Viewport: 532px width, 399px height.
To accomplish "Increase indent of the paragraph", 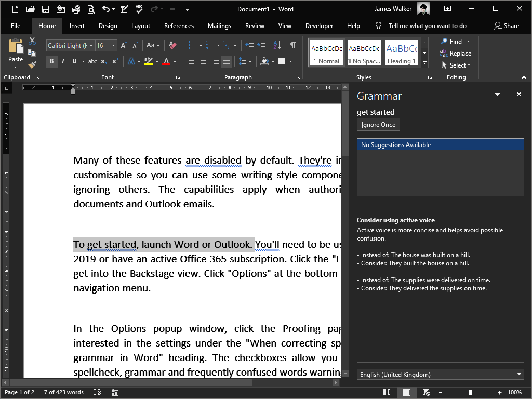I will [x=261, y=45].
